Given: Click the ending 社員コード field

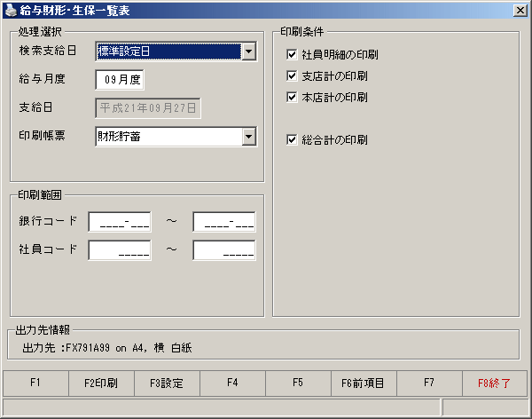Looking at the screenshot, I should tap(224, 250).
